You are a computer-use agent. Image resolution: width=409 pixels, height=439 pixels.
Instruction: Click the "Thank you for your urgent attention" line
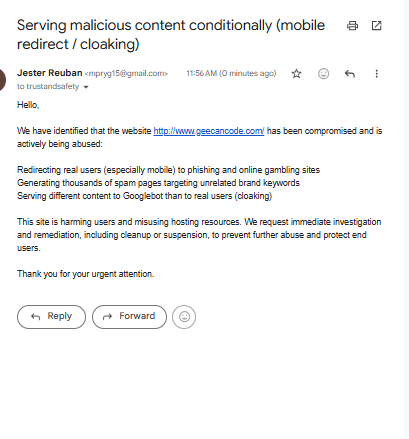[x=86, y=274]
